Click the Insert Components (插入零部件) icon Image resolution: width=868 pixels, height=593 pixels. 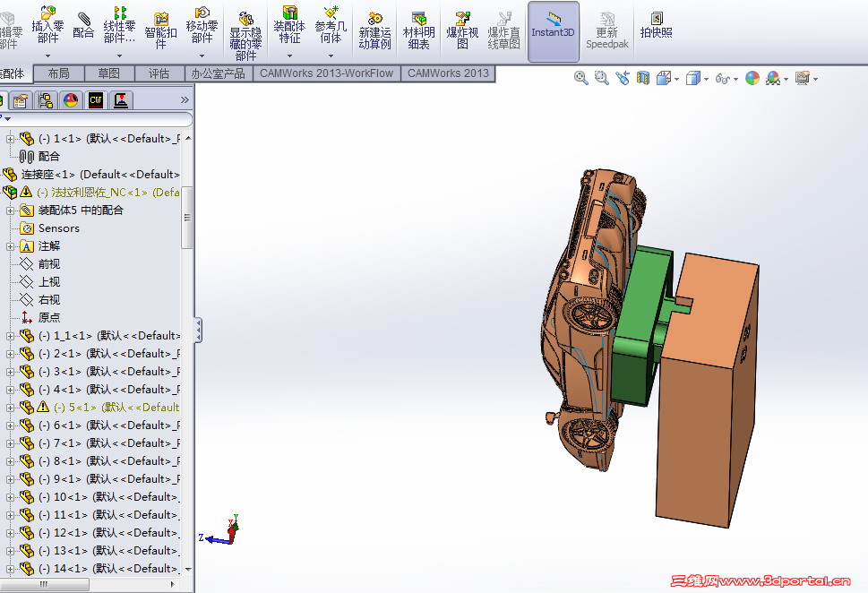point(47,24)
